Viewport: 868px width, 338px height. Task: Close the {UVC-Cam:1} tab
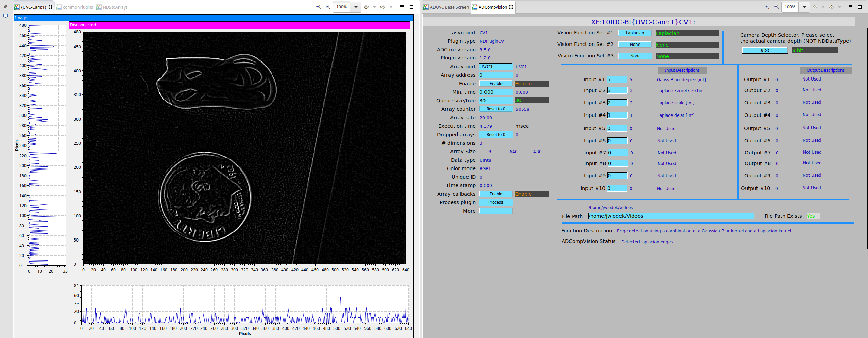tap(50, 7)
